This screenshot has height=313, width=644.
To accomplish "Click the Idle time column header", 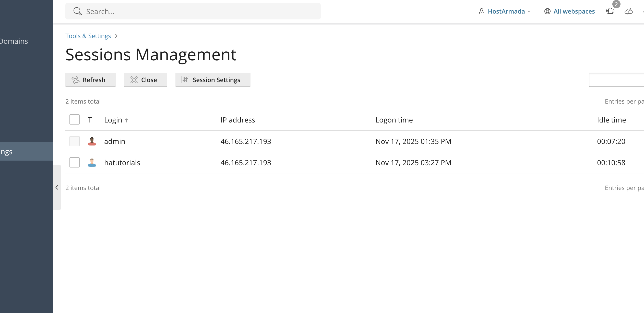I will 611,120.
